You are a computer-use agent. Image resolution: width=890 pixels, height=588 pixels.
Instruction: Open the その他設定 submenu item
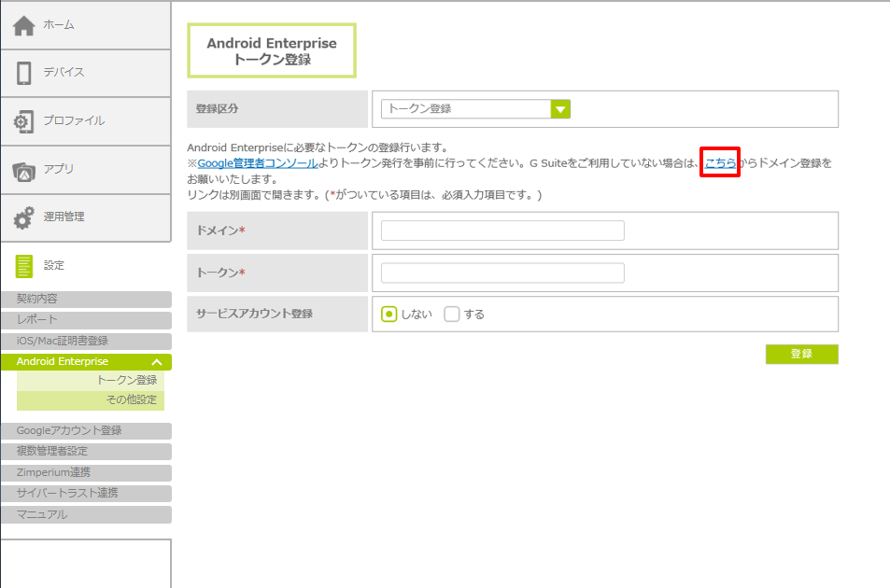pos(131,400)
